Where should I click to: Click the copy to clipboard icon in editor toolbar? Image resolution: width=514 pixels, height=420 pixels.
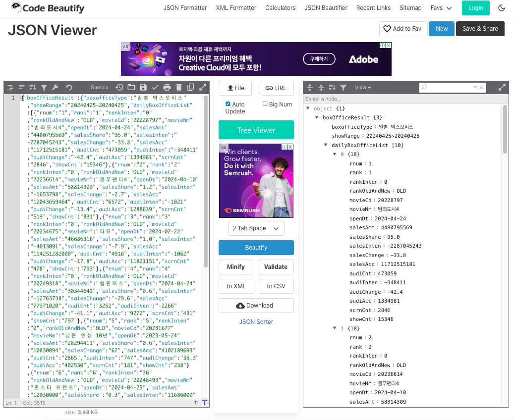pos(190,87)
